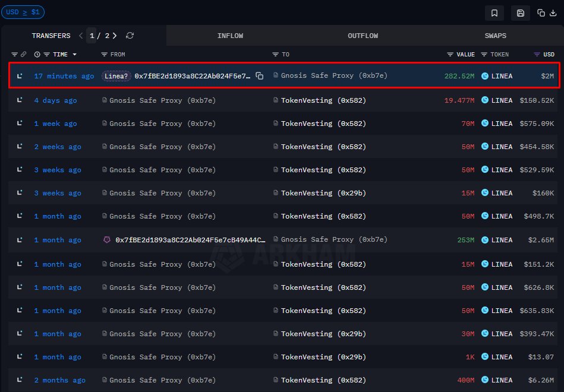This screenshot has width=564, height=392.
Task: Click the USD ≥ $1 filter chip
Action: pos(23,12)
